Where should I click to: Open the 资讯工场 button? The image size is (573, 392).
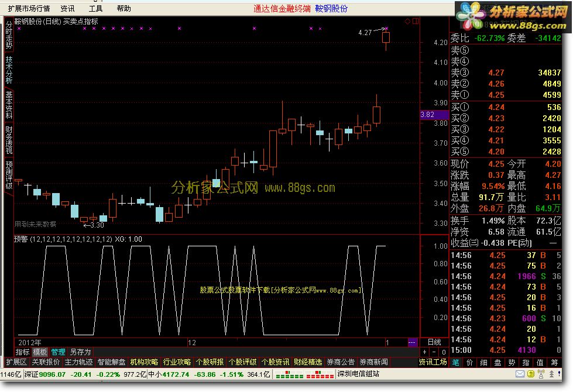(433, 362)
